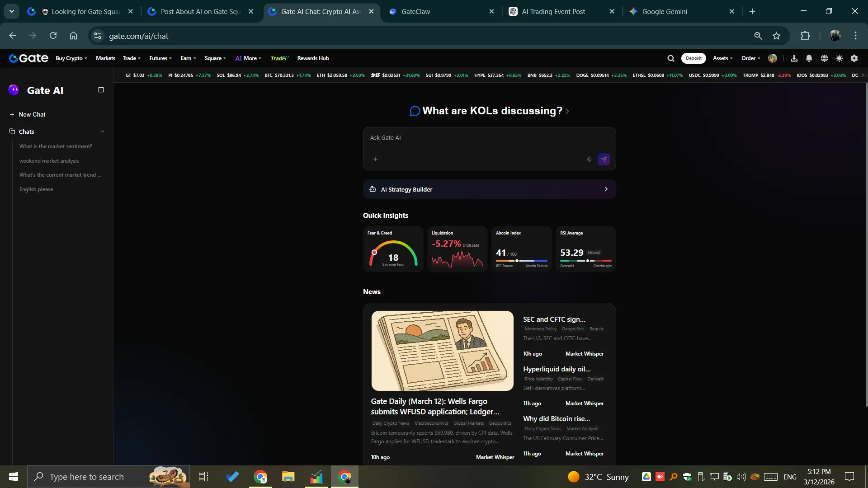Image resolution: width=868 pixels, height=488 pixels.
Task: Open notifications bell icon in header
Action: [x=809, y=58]
